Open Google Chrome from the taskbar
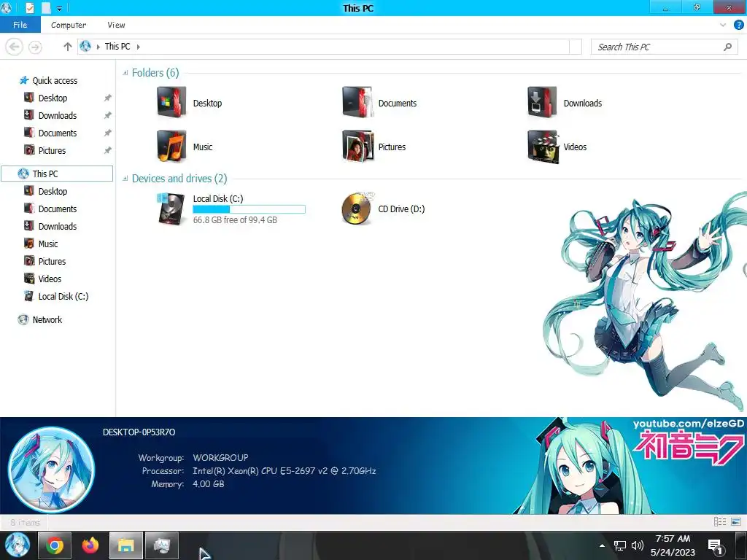747x560 pixels. (x=55, y=545)
